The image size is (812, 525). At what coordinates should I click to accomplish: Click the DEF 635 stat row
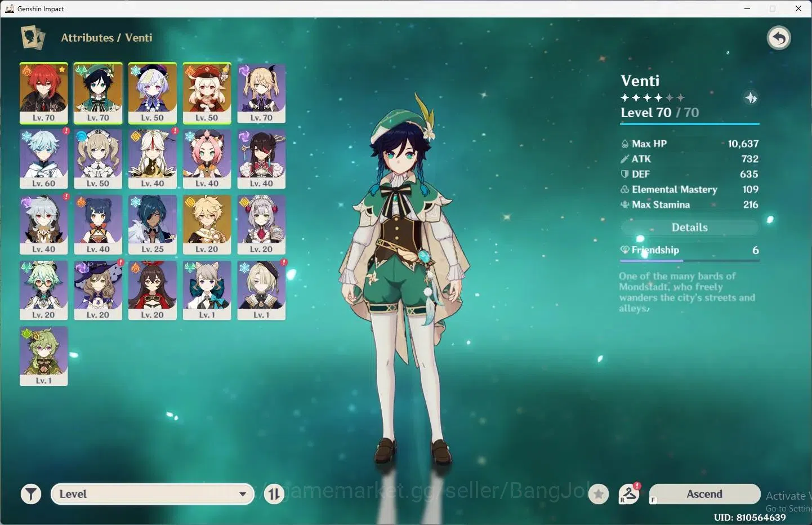tap(690, 174)
